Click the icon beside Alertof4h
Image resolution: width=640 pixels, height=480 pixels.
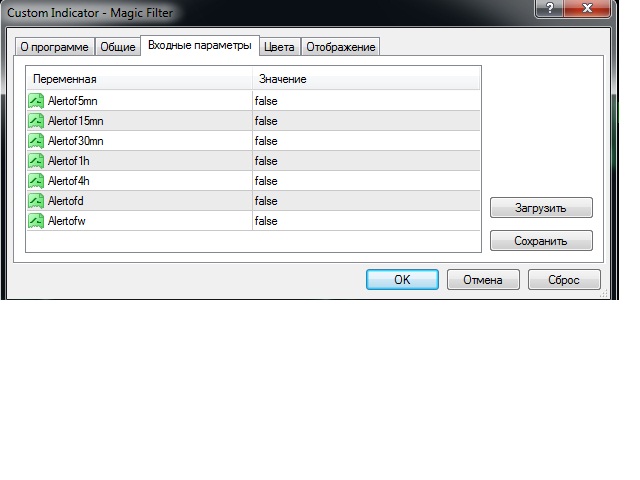tap(36, 181)
